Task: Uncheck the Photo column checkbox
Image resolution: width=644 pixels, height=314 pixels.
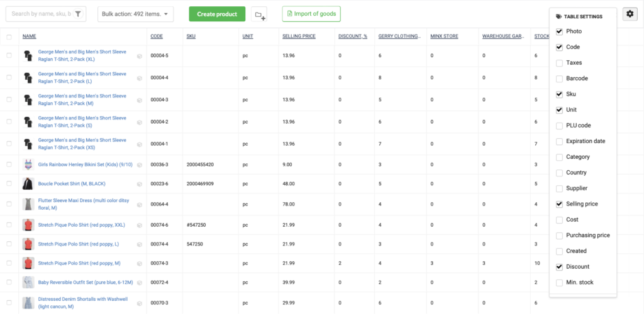Action: 559,31
